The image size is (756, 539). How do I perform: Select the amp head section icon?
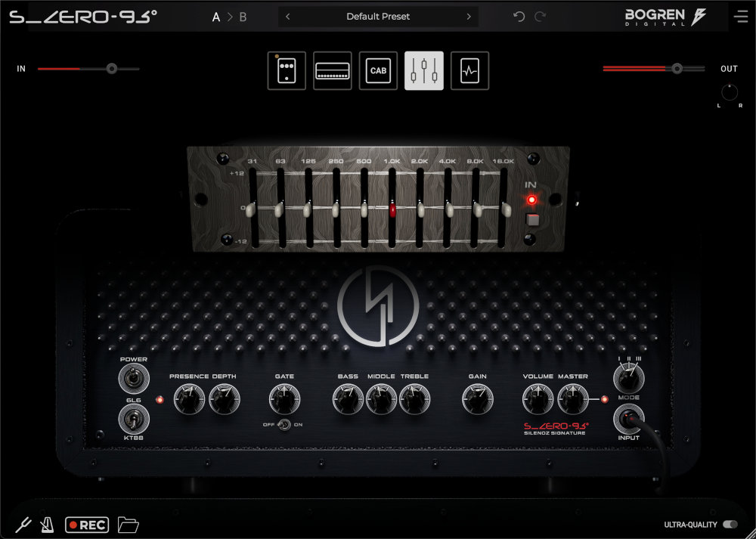point(333,71)
